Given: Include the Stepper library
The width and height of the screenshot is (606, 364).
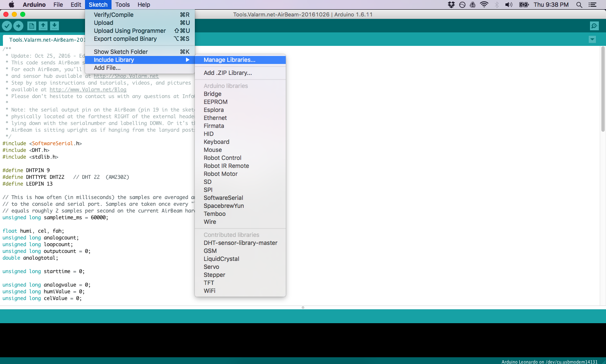Looking at the screenshot, I should click(x=240, y=275).
